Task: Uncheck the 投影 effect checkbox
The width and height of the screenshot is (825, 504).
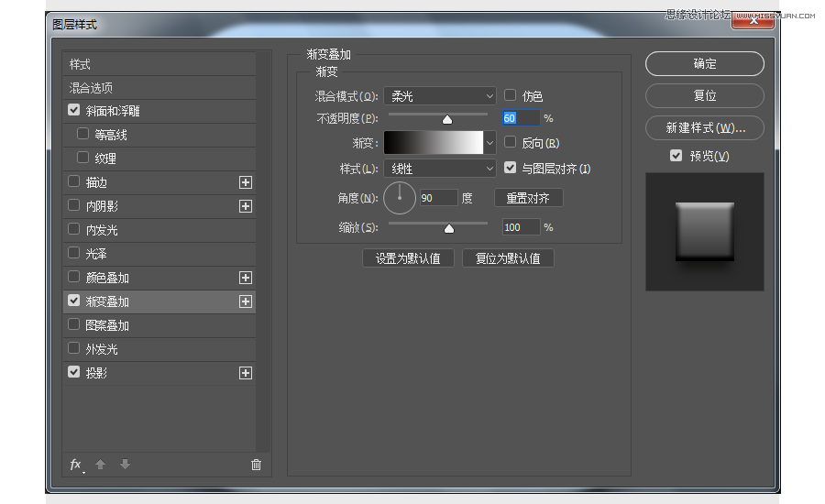Action: (73, 372)
